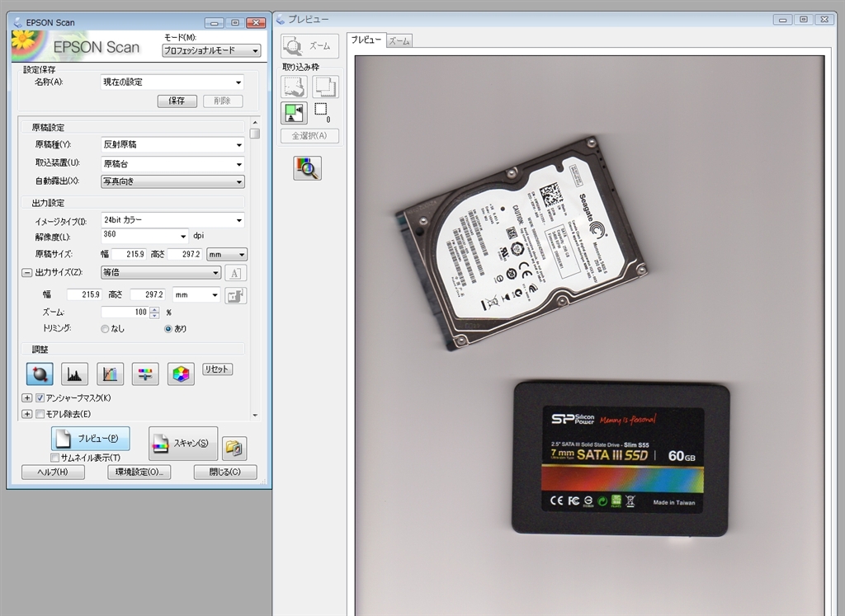Click the document width 215.9 field
The width and height of the screenshot is (845, 616).
[x=129, y=254]
